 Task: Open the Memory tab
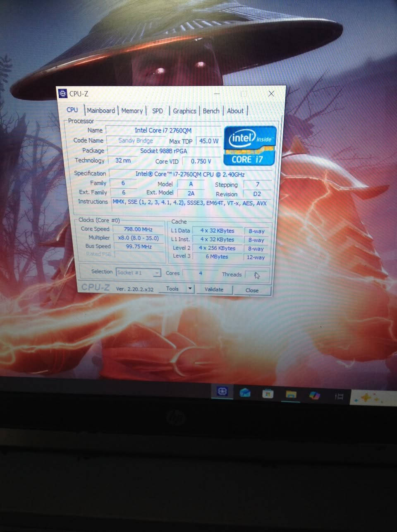[x=132, y=111]
